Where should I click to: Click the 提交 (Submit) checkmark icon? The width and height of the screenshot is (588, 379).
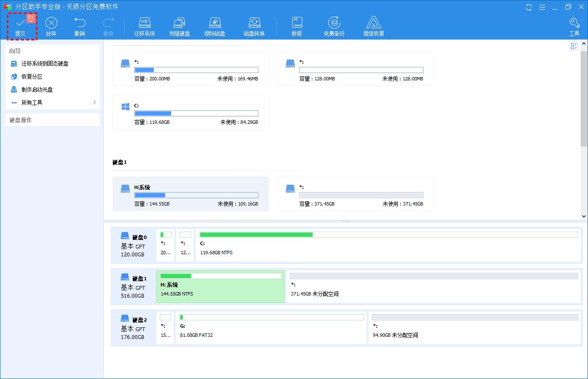click(20, 23)
